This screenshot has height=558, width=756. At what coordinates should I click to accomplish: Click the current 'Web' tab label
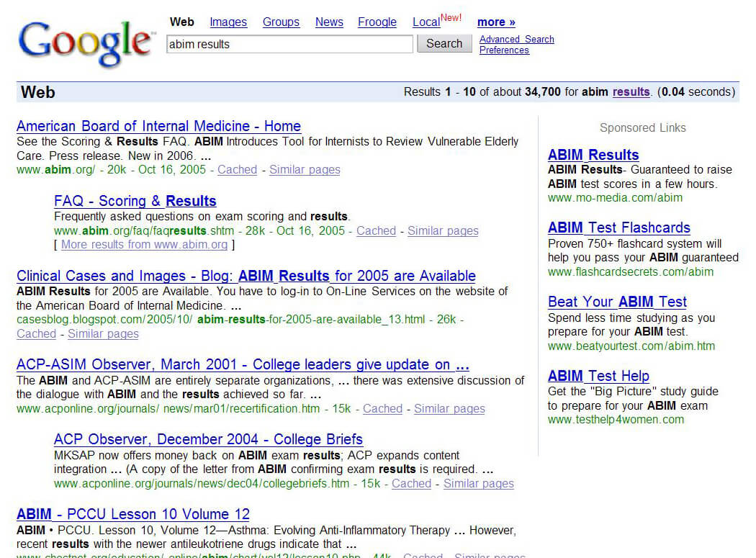(x=181, y=22)
